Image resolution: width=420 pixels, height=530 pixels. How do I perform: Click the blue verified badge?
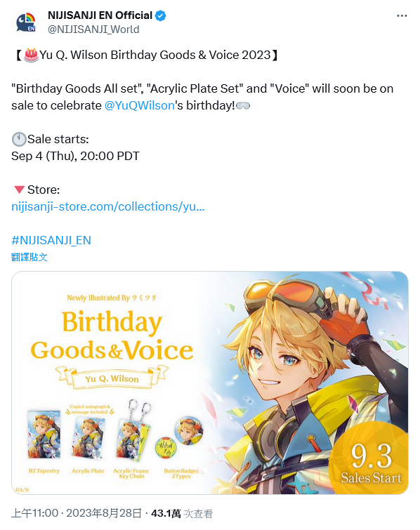(160, 15)
